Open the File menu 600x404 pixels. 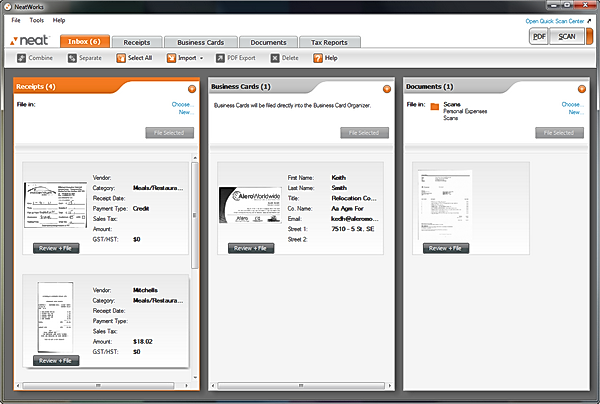(16, 20)
